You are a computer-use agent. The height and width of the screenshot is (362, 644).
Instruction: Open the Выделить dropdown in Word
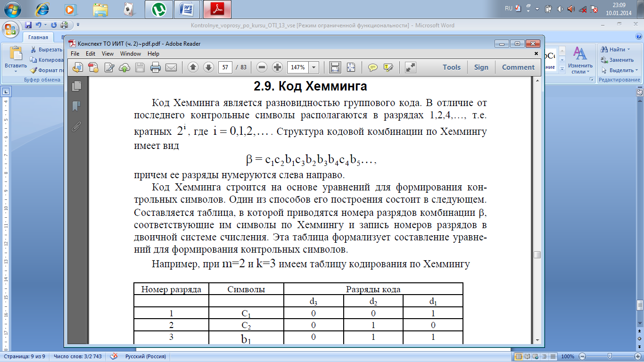619,70
